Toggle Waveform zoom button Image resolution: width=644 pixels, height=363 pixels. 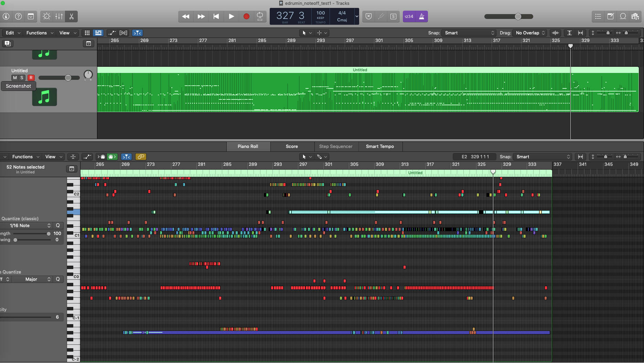click(x=555, y=33)
